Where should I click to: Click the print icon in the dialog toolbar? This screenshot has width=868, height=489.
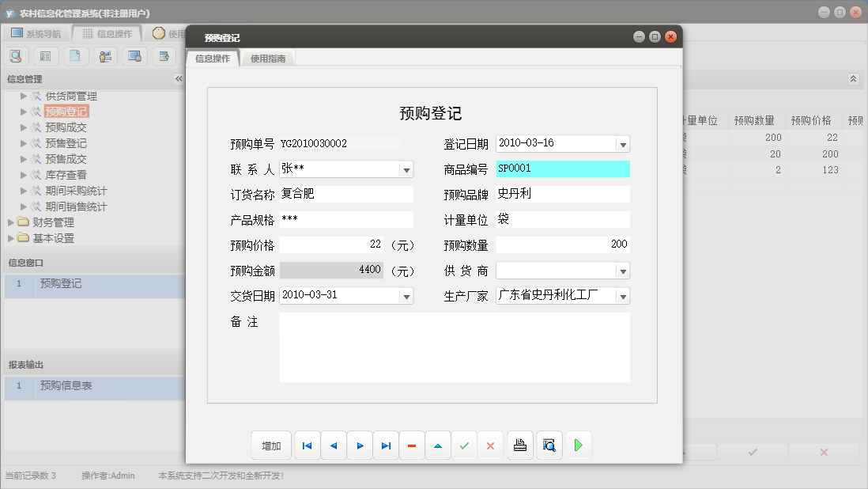click(519, 445)
